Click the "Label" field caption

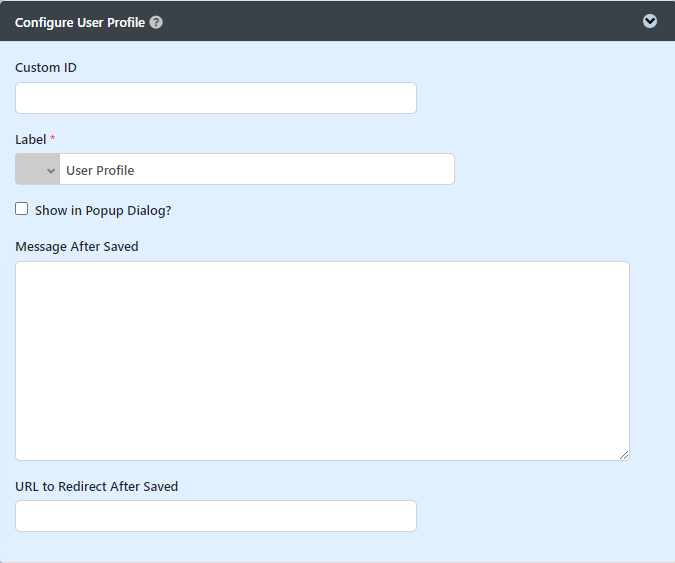31,140
